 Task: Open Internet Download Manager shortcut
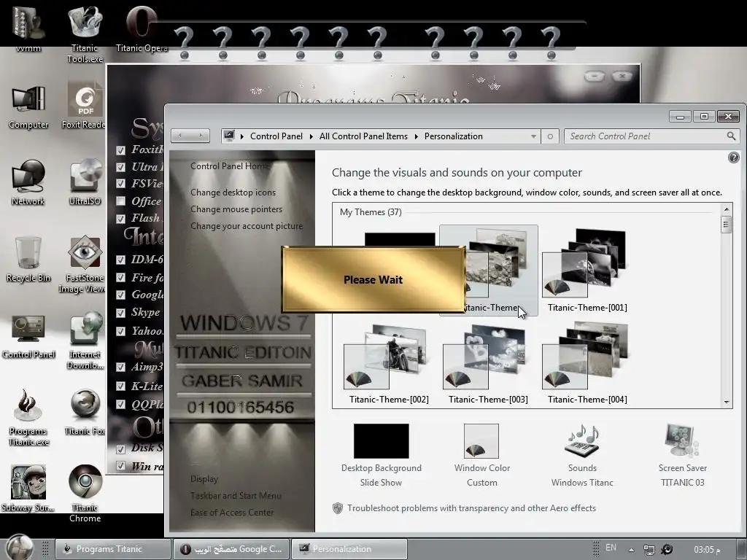(85, 341)
